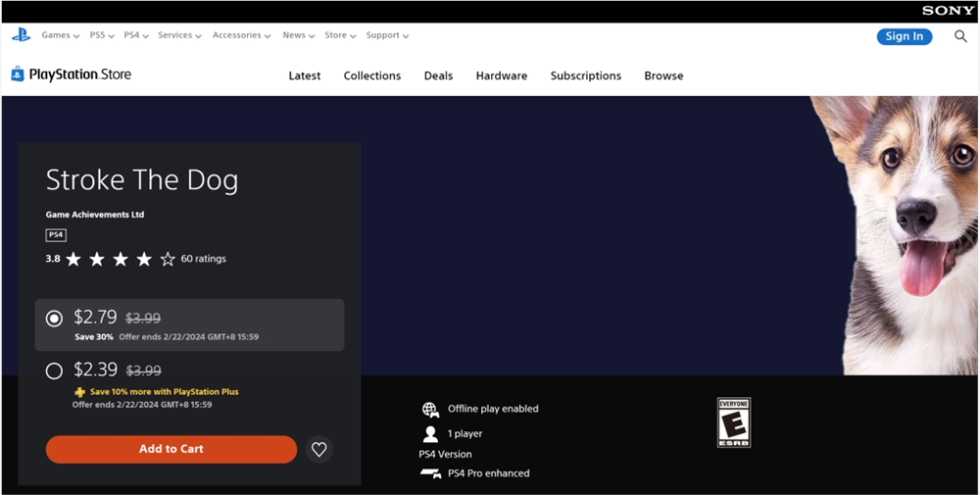Click the PS4 Pro enhanced text
Image resolution: width=980 pixels, height=495 pixels.
coord(489,473)
